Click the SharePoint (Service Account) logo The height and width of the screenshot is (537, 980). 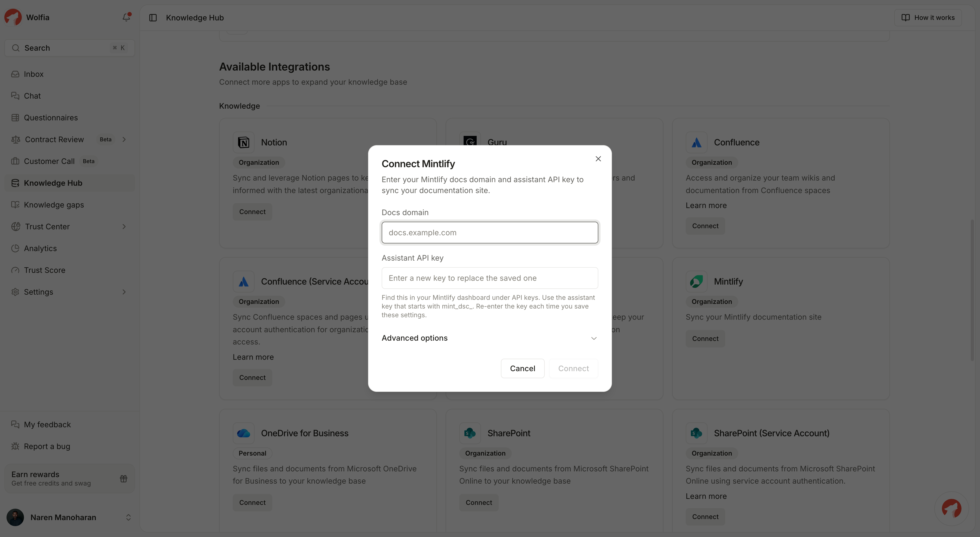[696, 433]
